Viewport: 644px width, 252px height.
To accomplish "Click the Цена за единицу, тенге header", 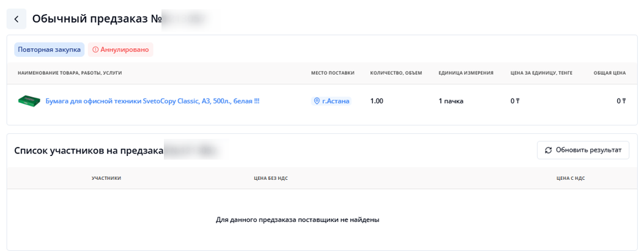I will click(x=541, y=73).
